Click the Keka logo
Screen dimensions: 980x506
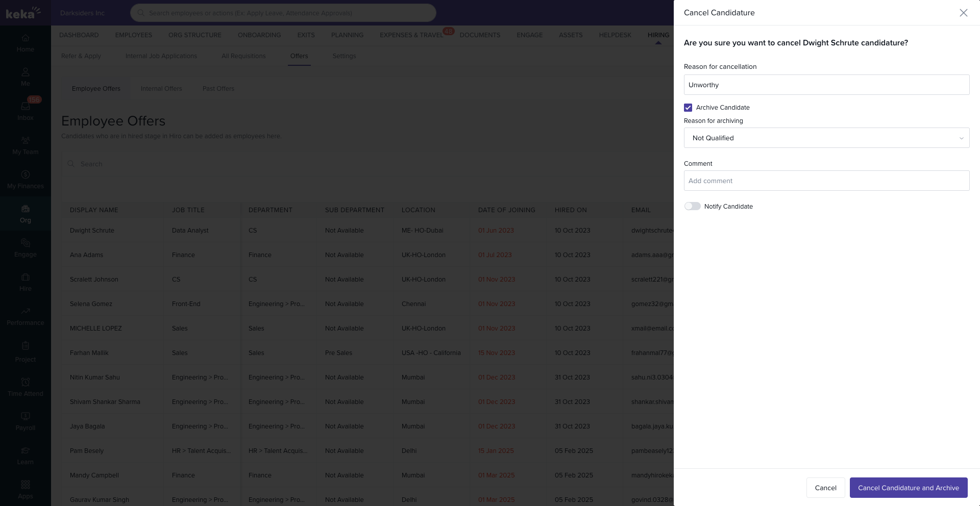pos(23,13)
